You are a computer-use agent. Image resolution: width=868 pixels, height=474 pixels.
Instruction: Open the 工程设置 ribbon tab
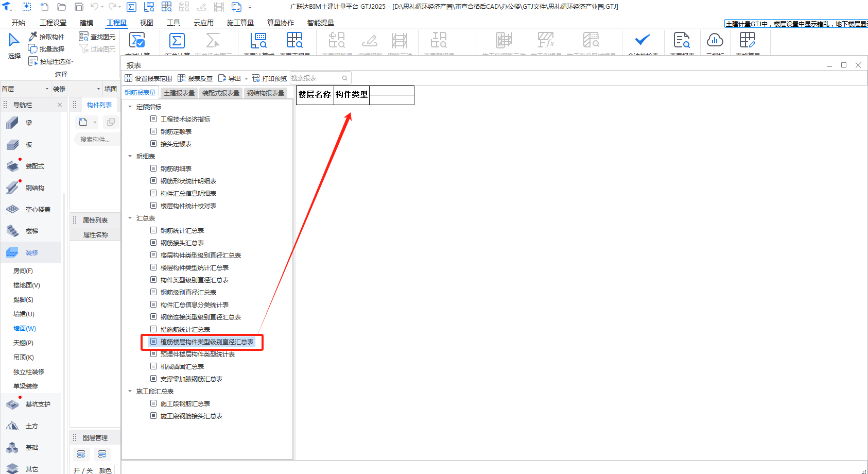[x=53, y=23]
